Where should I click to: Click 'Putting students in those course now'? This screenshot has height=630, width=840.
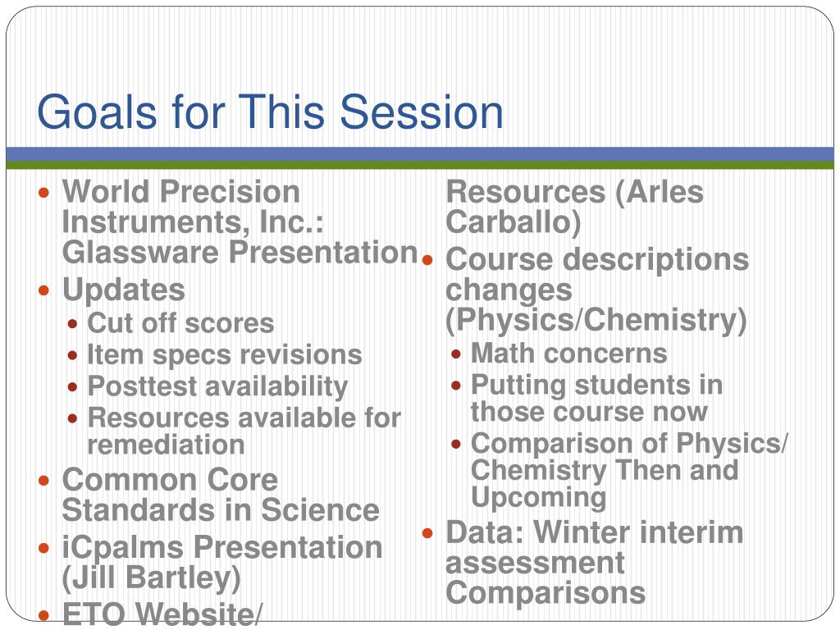[x=597, y=399]
